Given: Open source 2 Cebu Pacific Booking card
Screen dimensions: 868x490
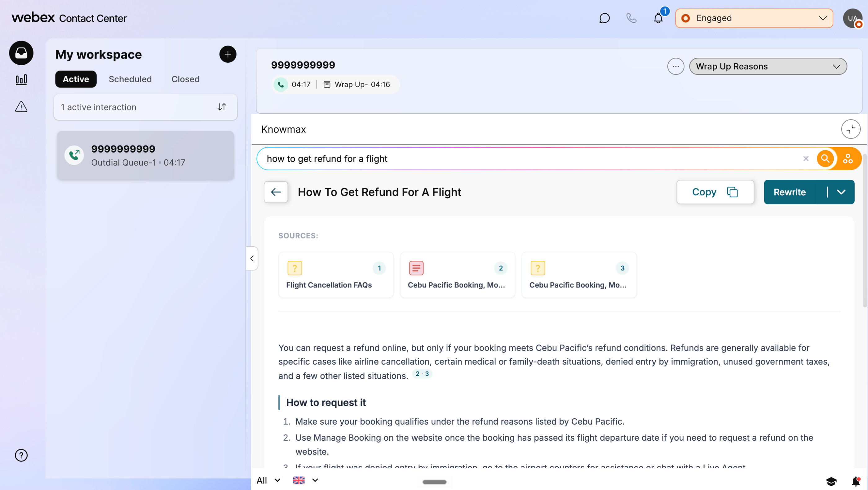Looking at the screenshot, I should click(x=457, y=275).
